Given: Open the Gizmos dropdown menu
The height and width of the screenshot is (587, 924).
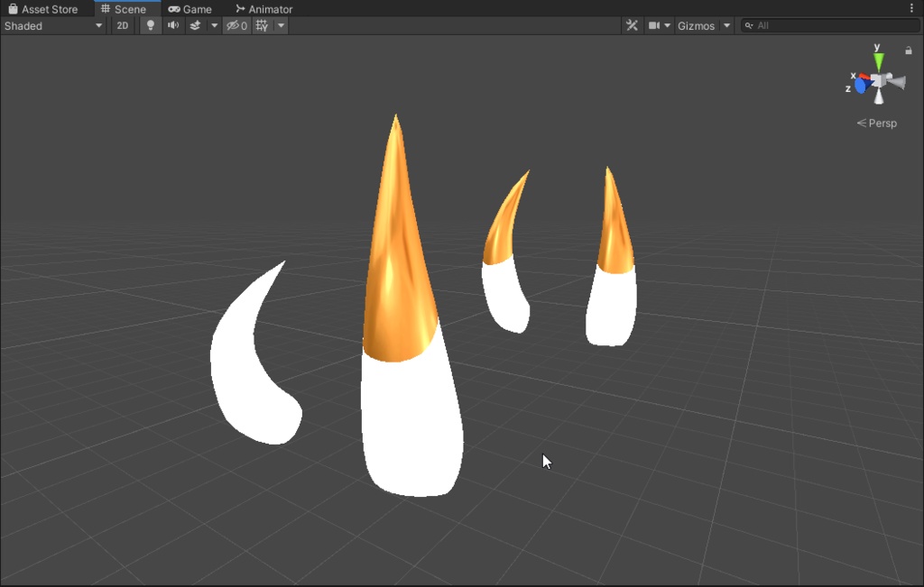Looking at the screenshot, I should (727, 25).
